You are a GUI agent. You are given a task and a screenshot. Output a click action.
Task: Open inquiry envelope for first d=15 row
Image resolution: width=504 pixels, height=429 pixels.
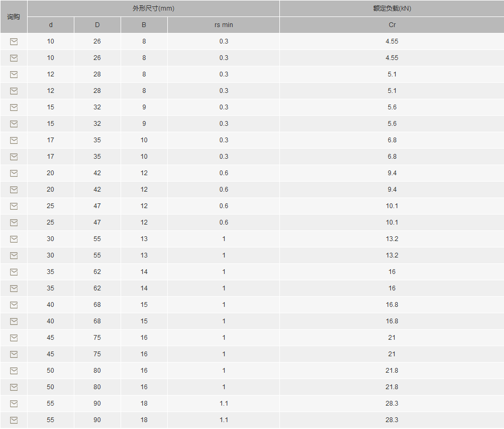tap(14, 107)
